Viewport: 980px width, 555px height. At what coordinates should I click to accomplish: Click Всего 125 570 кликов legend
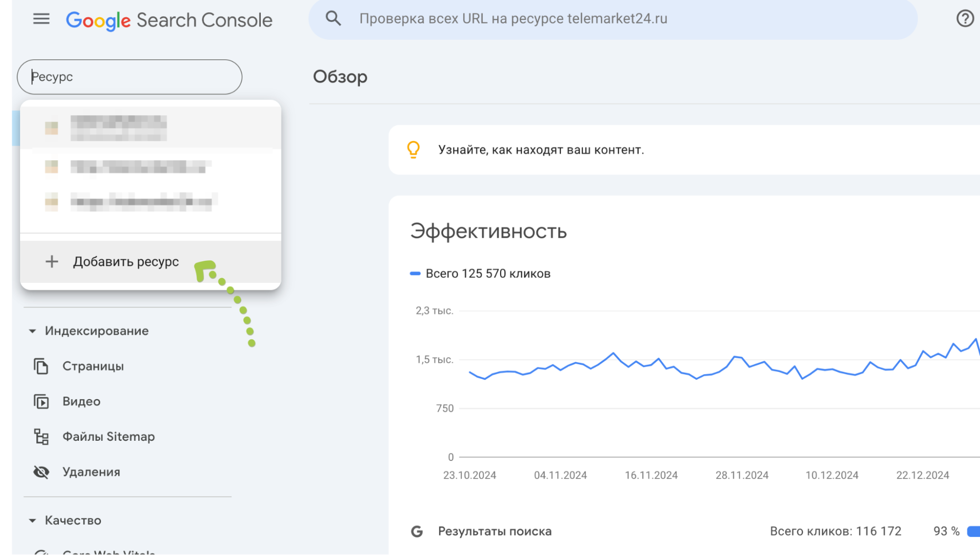coord(488,274)
